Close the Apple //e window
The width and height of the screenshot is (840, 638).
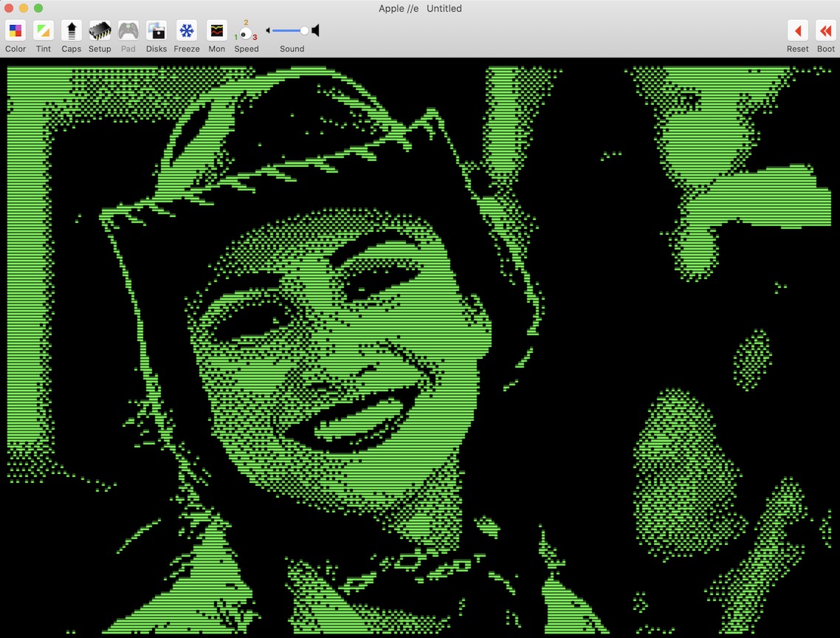(9, 8)
